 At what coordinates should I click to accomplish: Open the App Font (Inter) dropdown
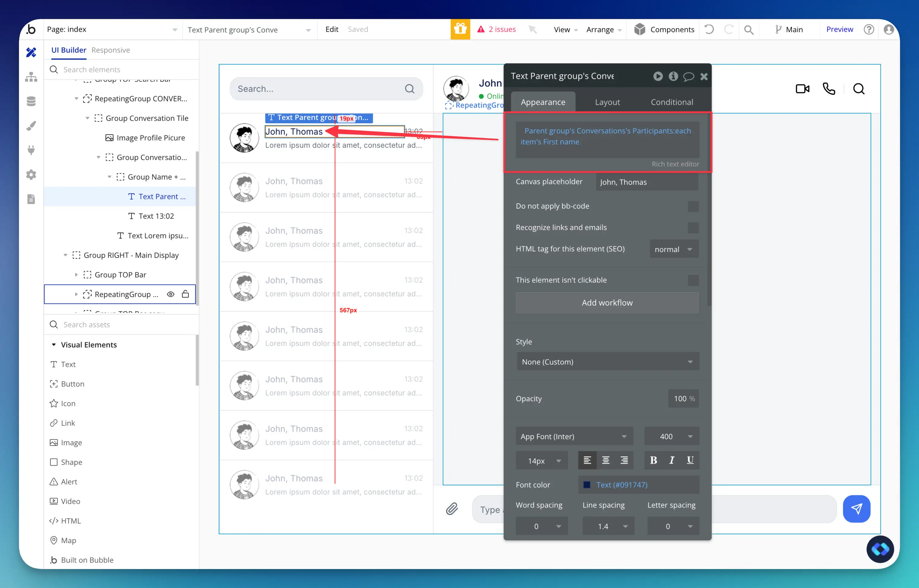pos(574,436)
